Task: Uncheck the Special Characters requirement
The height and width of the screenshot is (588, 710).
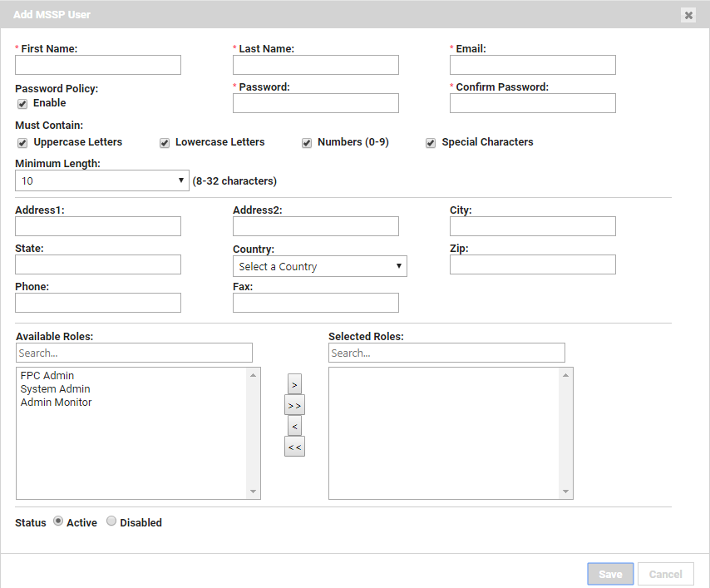Action: click(x=431, y=142)
